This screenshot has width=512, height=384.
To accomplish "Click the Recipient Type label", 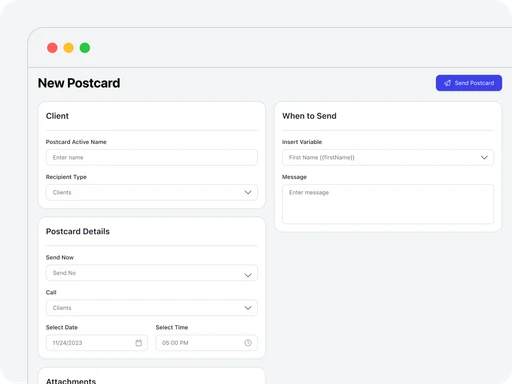I will pos(66,177).
